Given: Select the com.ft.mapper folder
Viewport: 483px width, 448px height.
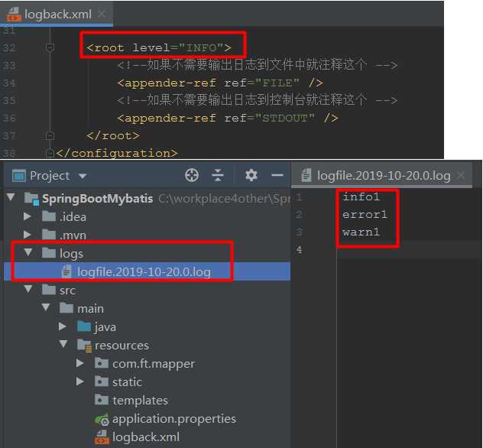Looking at the screenshot, I should [x=154, y=364].
